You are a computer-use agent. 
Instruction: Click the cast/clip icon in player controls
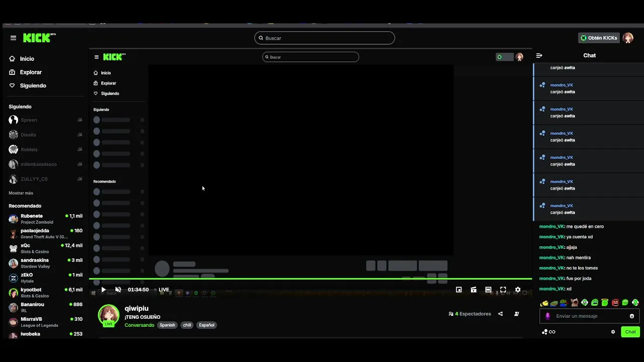click(x=473, y=290)
